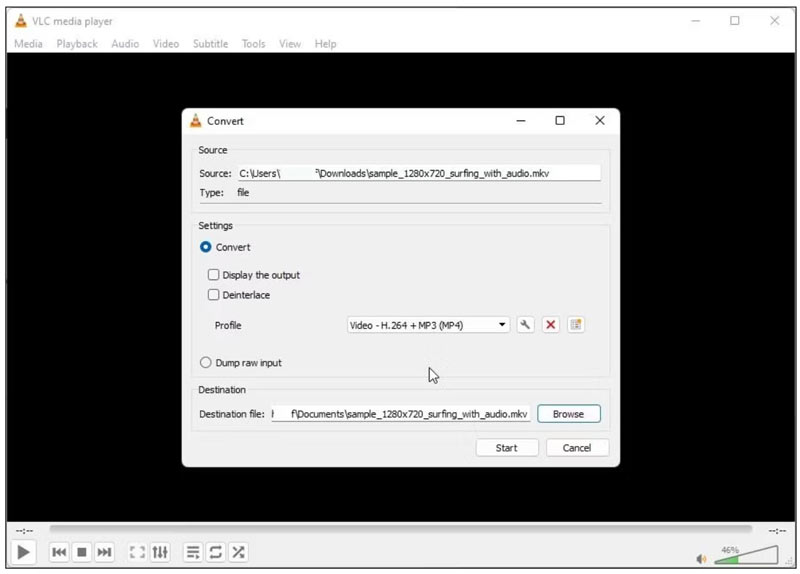This screenshot has width=800, height=574.
Task: Maximize the Convert dialog
Action: pyautogui.click(x=560, y=121)
